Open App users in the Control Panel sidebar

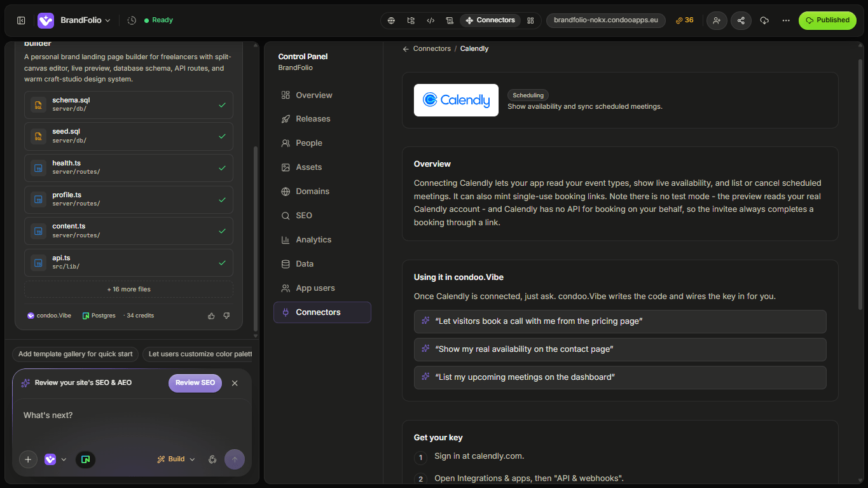pyautogui.click(x=322, y=288)
